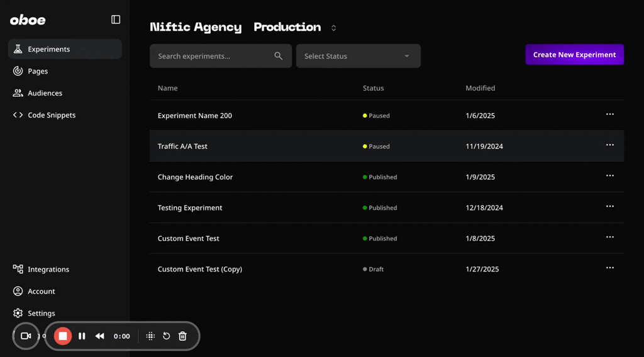Open the Experiments section
644x357 pixels.
(48, 49)
